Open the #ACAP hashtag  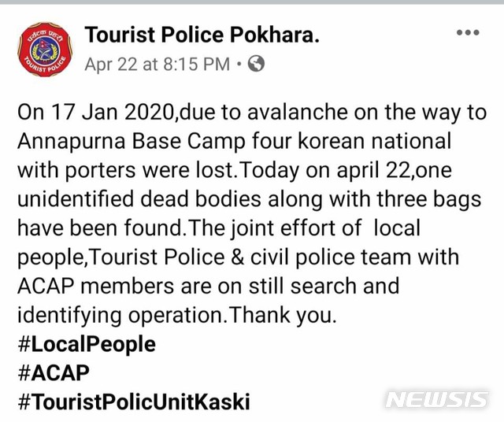54,373
